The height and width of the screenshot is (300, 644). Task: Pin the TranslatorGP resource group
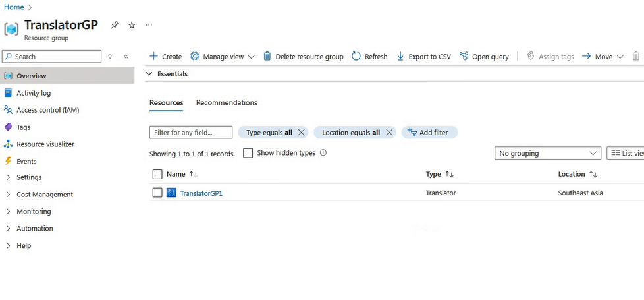(x=115, y=25)
